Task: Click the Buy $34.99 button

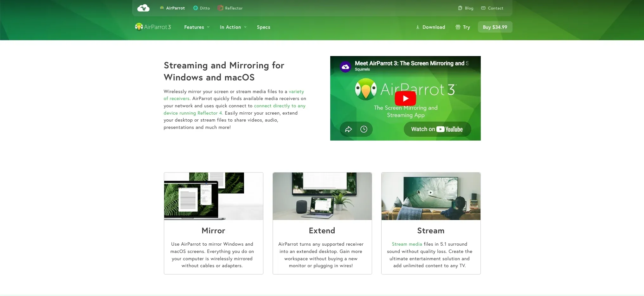Action: click(495, 27)
